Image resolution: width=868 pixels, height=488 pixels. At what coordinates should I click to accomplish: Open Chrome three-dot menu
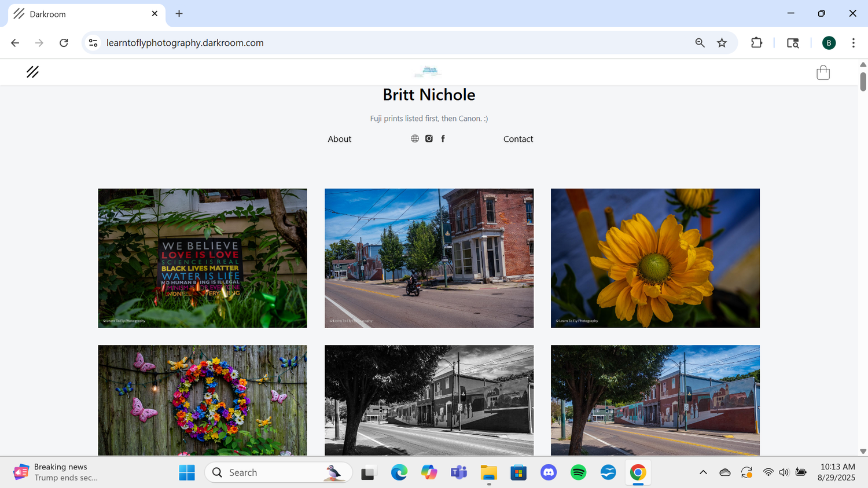click(854, 43)
